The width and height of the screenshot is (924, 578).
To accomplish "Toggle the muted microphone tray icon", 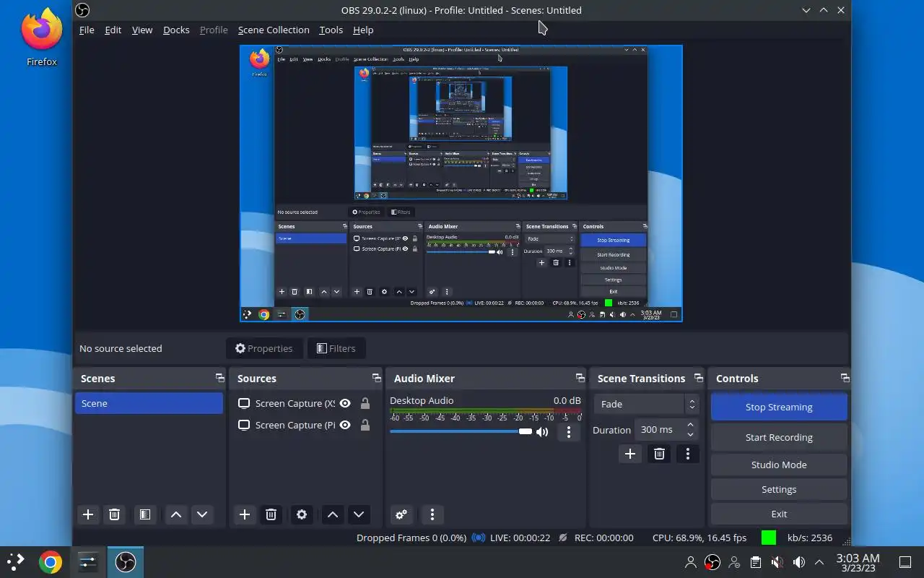I will pos(777,562).
